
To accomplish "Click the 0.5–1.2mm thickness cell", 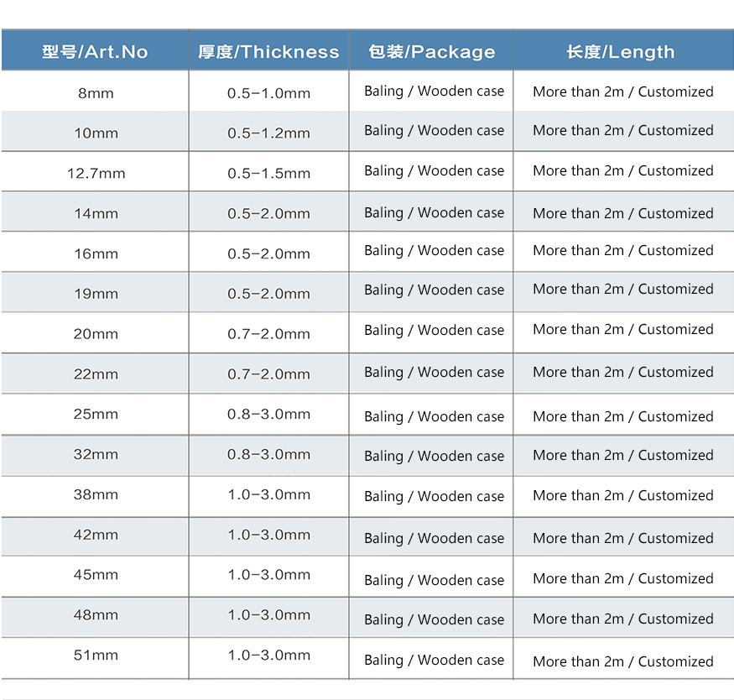I will click(x=268, y=133).
